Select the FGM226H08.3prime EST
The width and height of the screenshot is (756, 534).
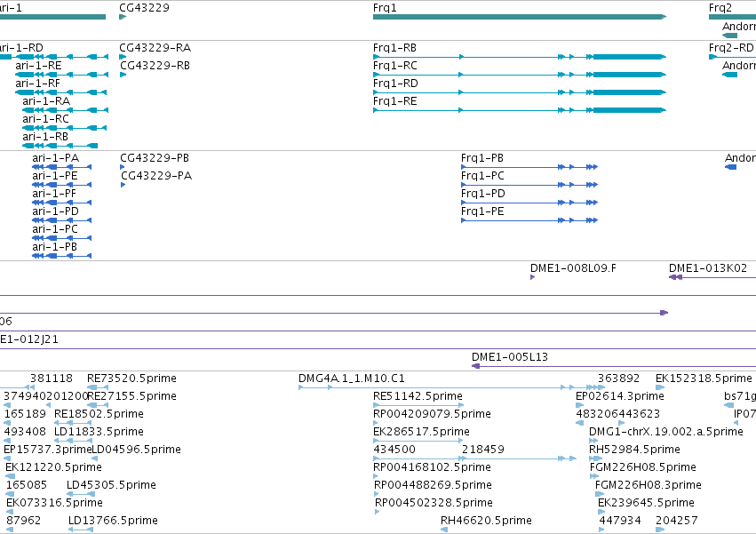pyautogui.click(x=600, y=494)
